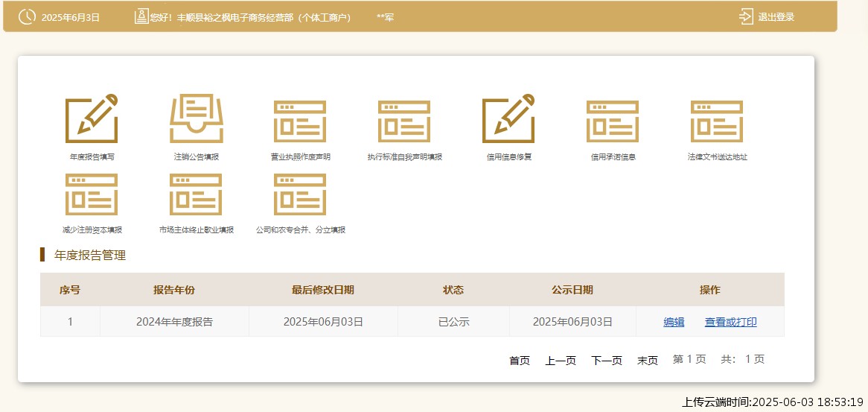Image resolution: width=868 pixels, height=412 pixels.
Task: Click the 第 1 页 page indicator
Action: (x=689, y=359)
